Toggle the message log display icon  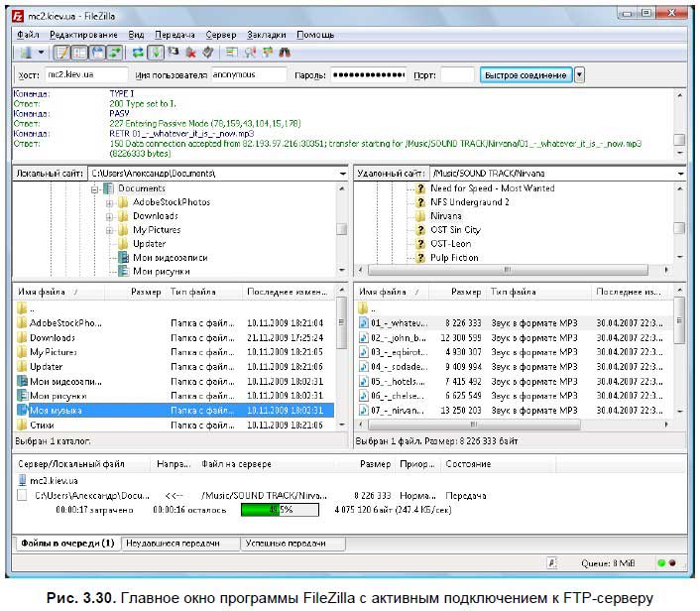[x=61, y=51]
